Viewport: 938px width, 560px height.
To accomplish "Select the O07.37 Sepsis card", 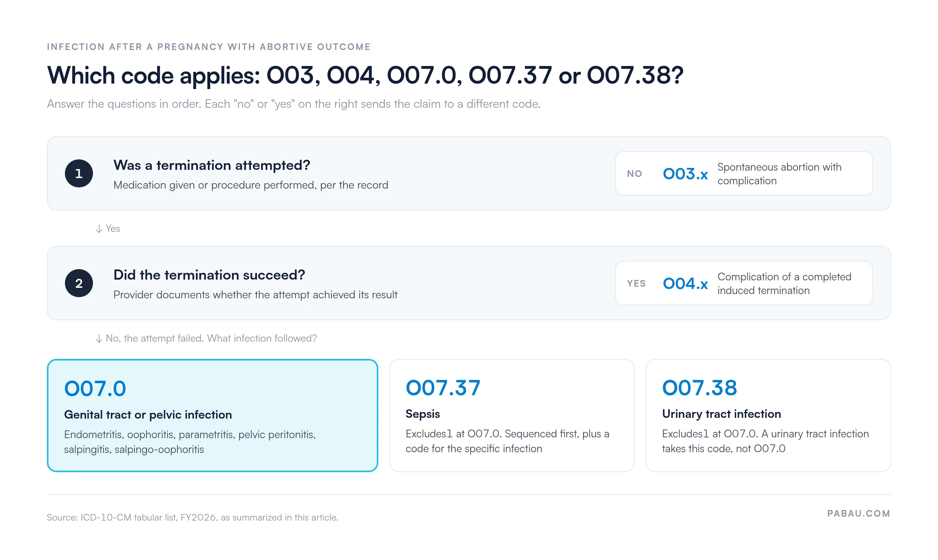I will pyautogui.click(x=512, y=416).
